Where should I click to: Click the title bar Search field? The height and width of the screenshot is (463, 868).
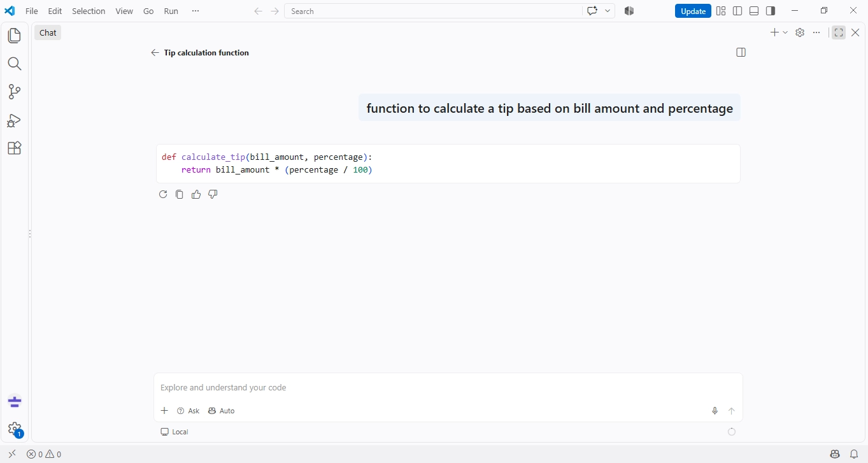point(433,11)
